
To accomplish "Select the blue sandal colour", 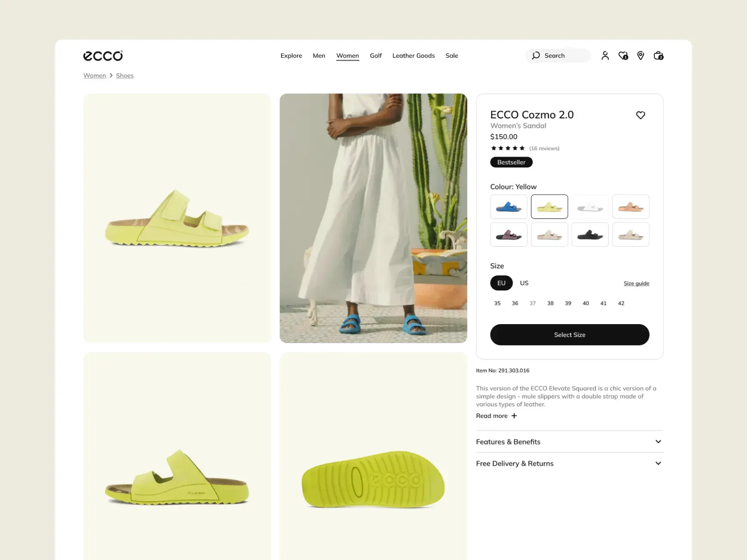I will click(509, 207).
